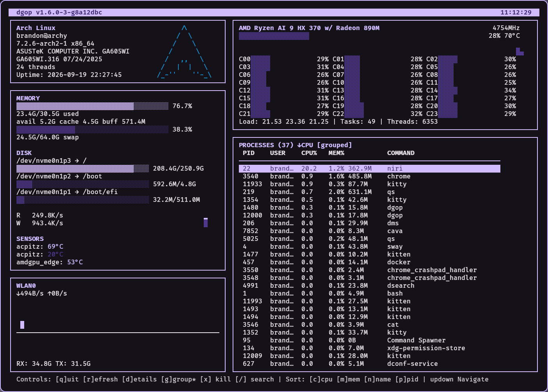Select the cava process row

370,231
